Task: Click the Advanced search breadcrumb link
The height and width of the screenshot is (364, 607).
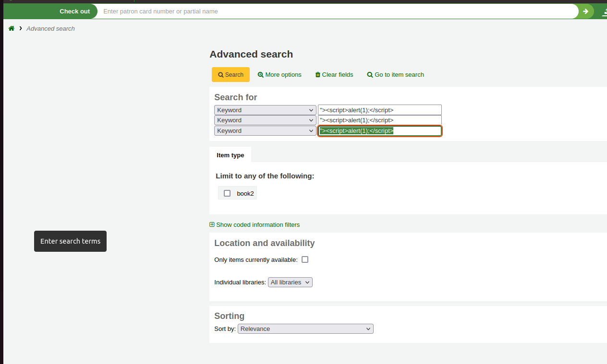Action: (50, 29)
